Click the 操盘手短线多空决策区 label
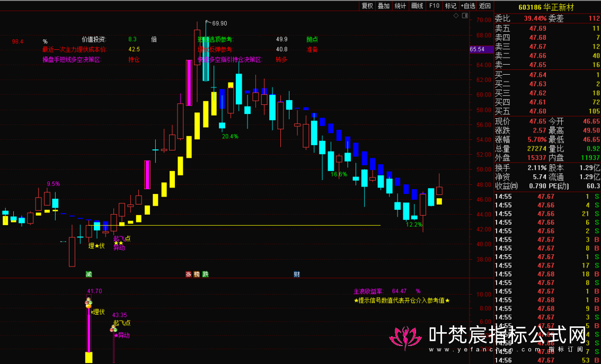The height and width of the screenshot is (364, 601). click(x=72, y=59)
